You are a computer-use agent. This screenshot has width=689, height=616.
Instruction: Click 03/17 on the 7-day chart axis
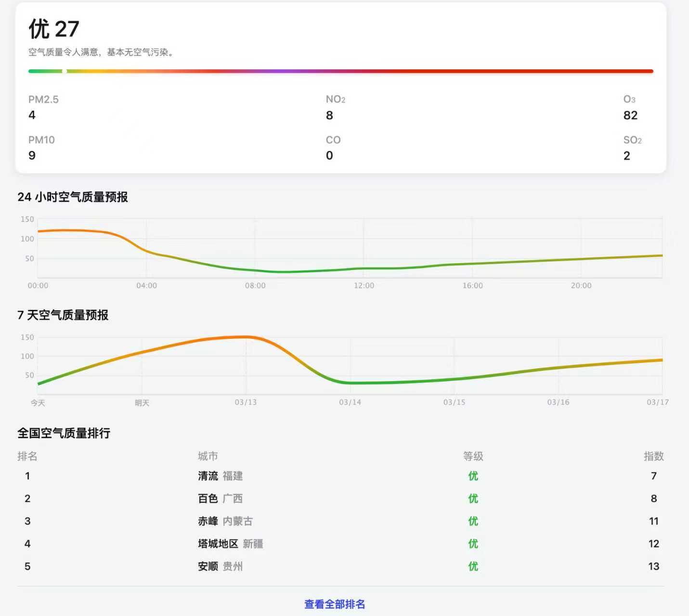(x=658, y=402)
